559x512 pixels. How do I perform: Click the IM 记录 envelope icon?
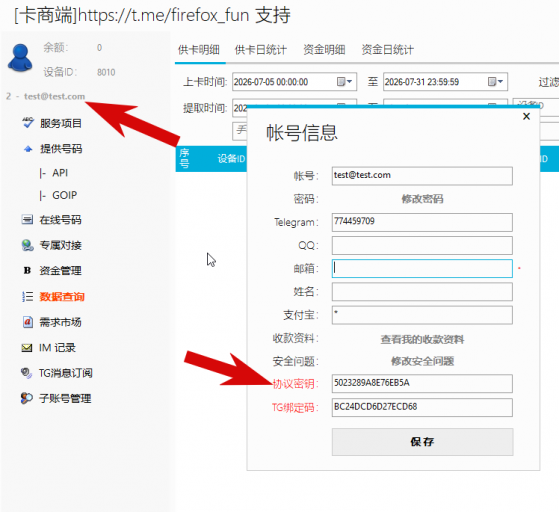(27, 348)
